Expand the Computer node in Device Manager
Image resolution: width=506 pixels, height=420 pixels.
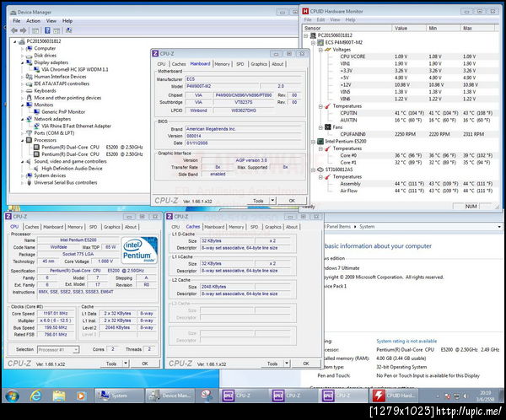22,48
